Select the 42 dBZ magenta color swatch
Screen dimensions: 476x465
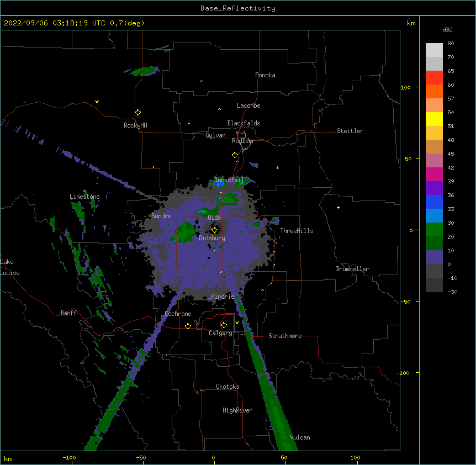coord(434,174)
